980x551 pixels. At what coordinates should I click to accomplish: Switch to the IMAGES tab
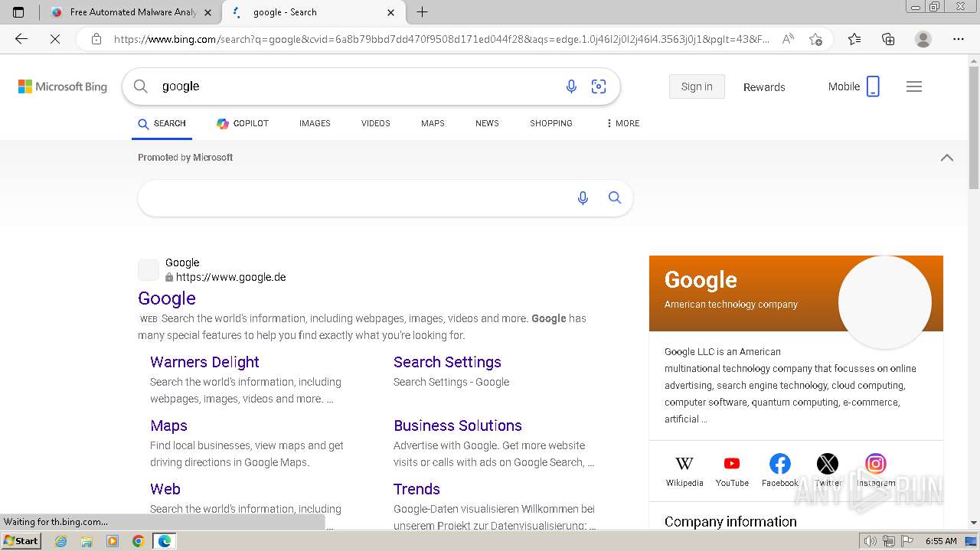(x=315, y=123)
